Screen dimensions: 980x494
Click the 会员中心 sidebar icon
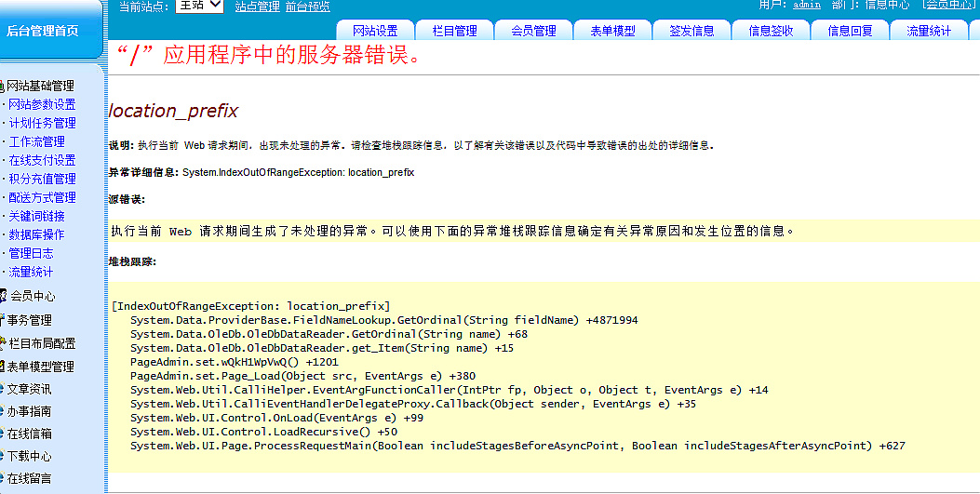[x=3, y=296]
